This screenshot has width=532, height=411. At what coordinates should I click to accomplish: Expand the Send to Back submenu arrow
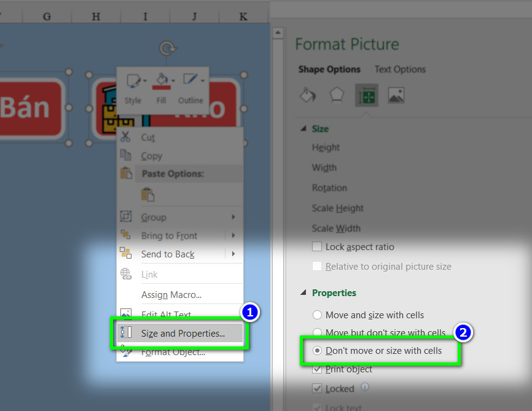click(233, 254)
